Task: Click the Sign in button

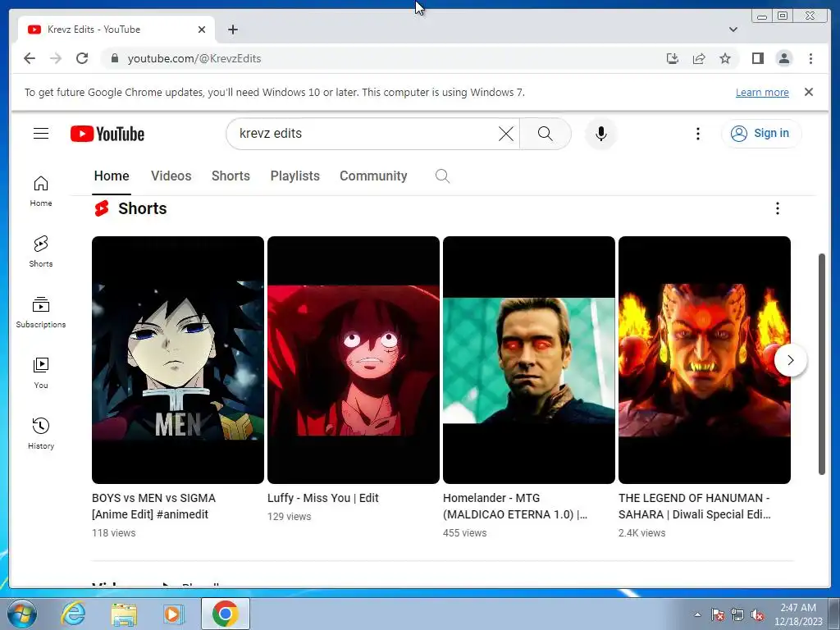Action: tap(760, 134)
